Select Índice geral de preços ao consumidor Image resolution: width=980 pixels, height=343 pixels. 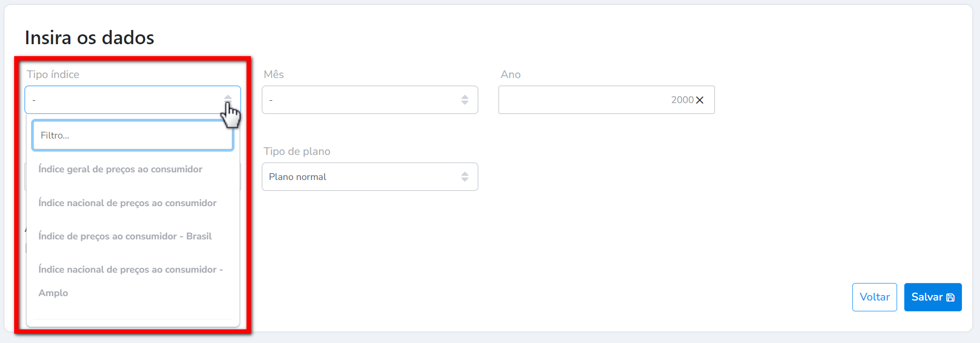(121, 170)
